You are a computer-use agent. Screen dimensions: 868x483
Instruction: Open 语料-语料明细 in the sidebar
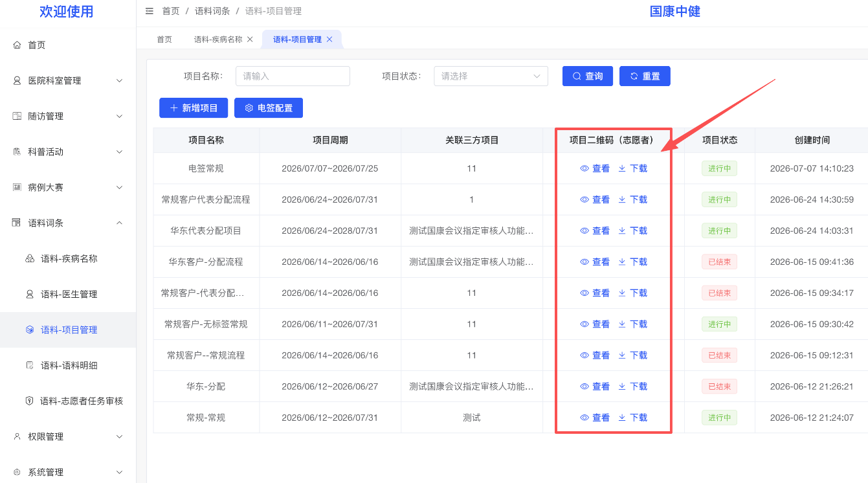(x=68, y=365)
